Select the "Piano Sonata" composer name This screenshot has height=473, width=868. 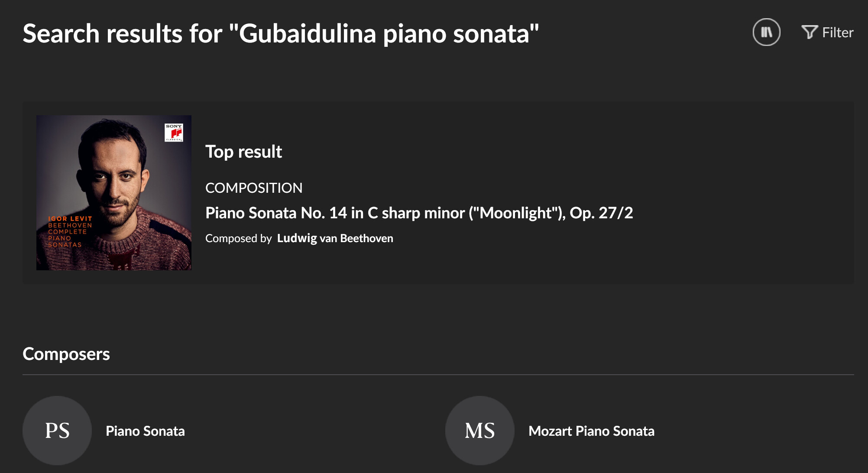click(145, 431)
